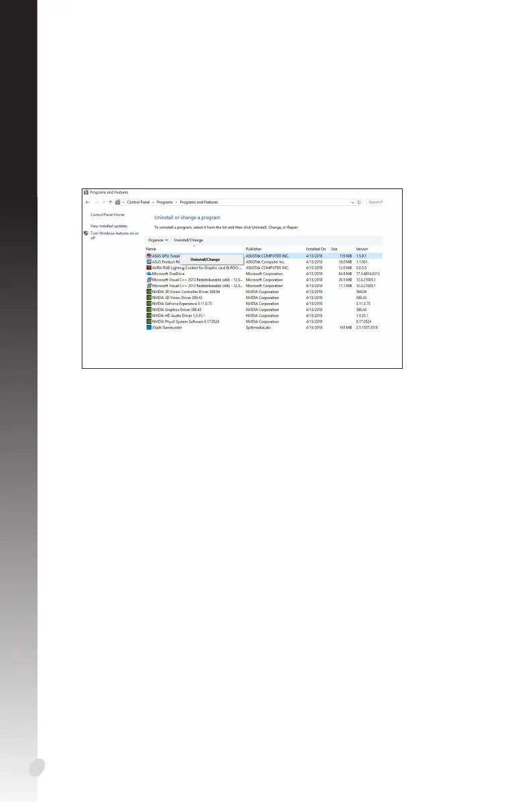Click the Programs and Features title icon

[86, 193]
